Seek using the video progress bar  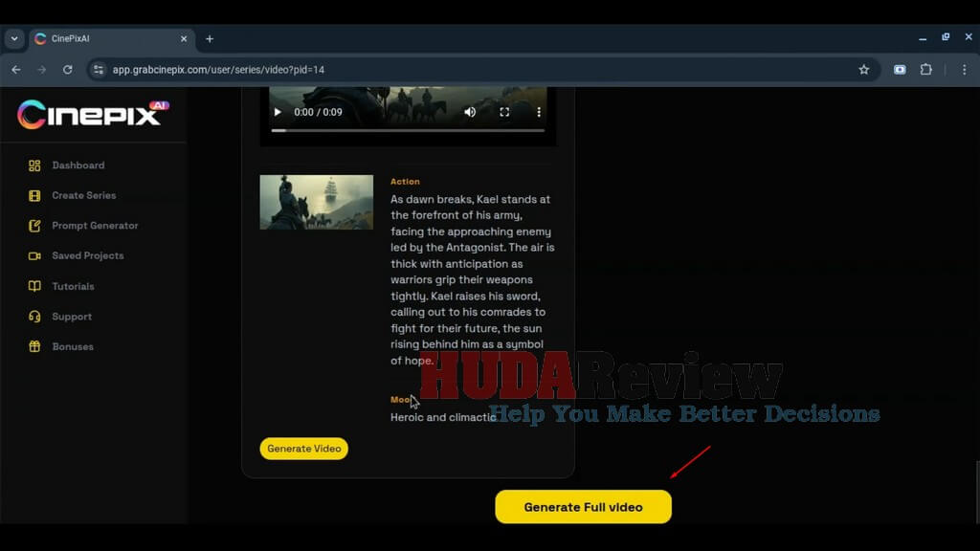click(x=408, y=130)
